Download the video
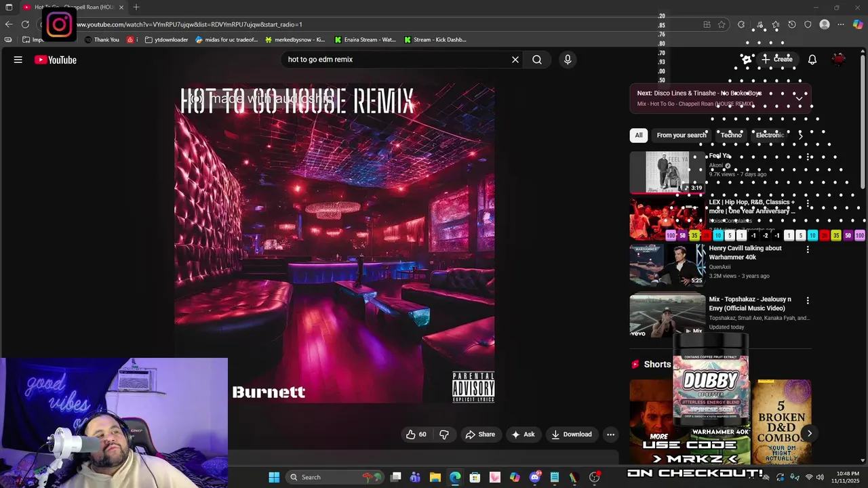Screen dimensions: 868x488 tap(572, 434)
